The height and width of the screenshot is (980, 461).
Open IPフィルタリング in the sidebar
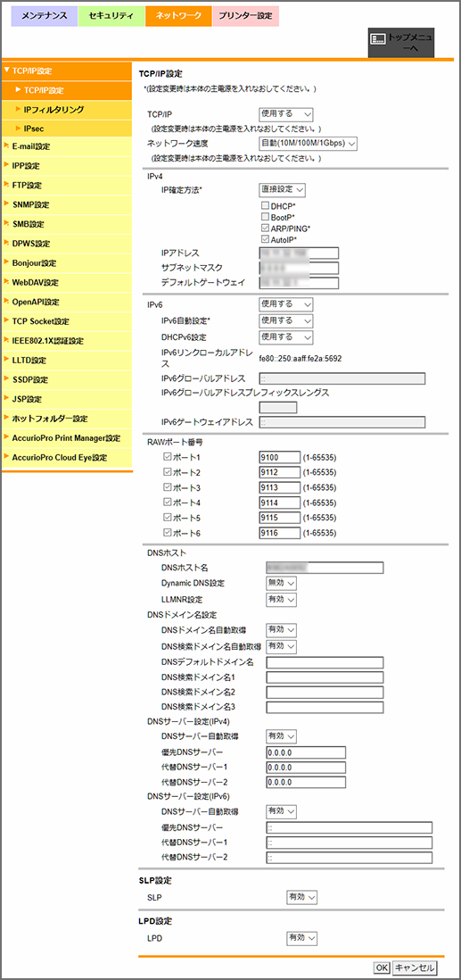67,110
